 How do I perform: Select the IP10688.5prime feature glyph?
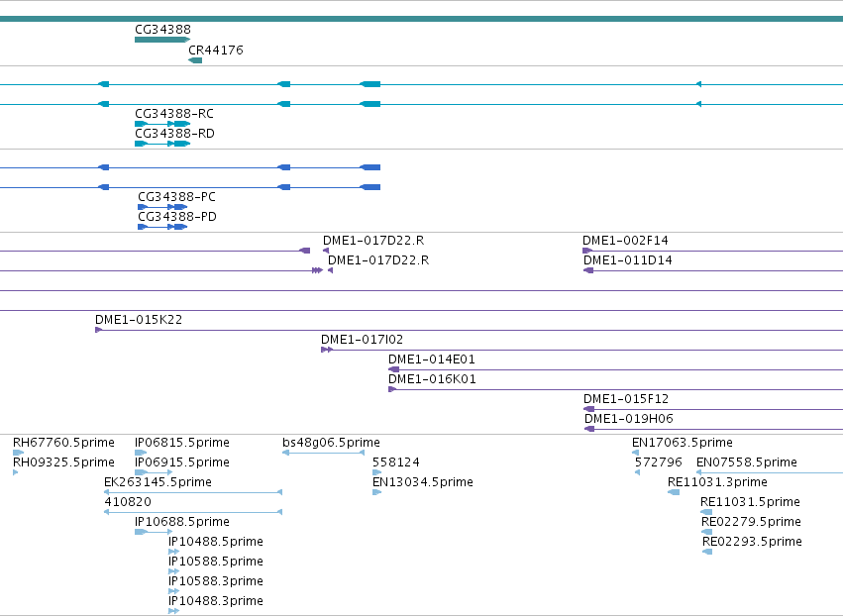point(154,532)
